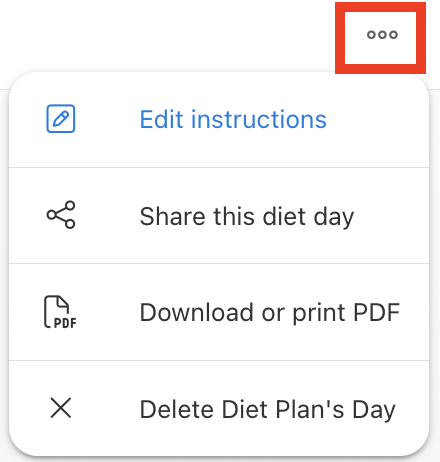440x462 pixels.
Task: Select Download or print PDF
Action: [219, 312]
